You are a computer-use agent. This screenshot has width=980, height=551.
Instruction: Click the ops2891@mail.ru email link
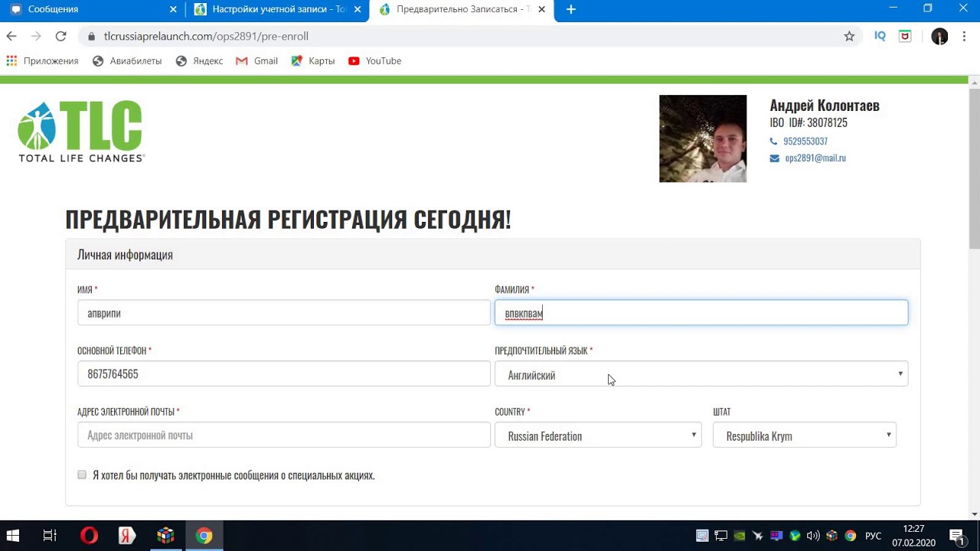point(815,158)
